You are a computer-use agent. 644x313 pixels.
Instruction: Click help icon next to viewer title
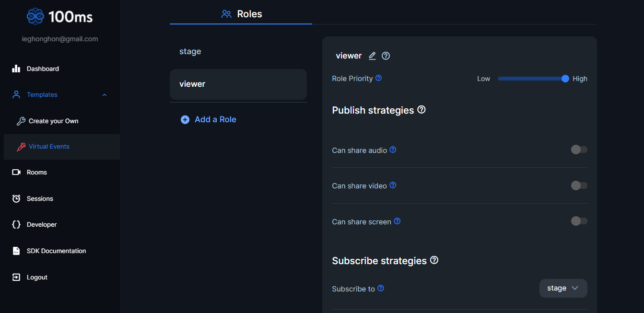coord(386,56)
